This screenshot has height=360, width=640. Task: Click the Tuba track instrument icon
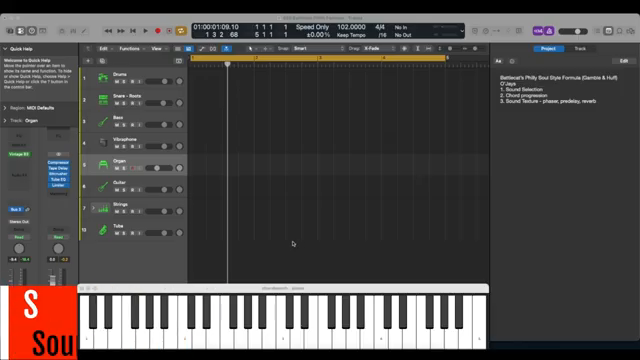(x=103, y=230)
